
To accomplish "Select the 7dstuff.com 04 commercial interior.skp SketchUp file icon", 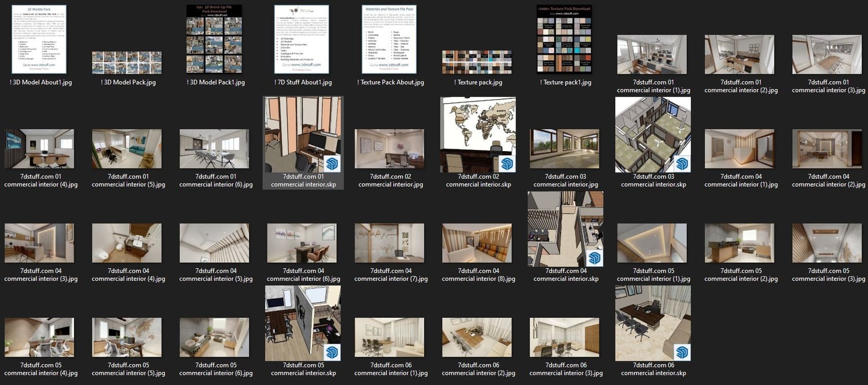I will [x=565, y=229].
